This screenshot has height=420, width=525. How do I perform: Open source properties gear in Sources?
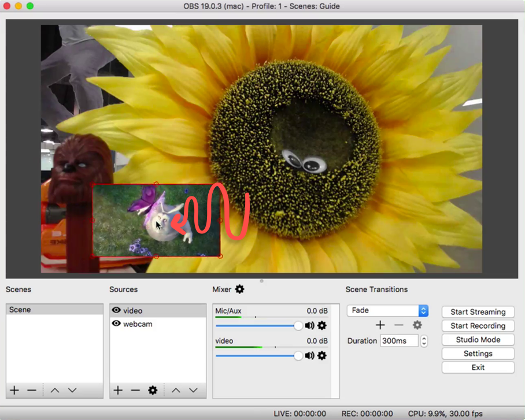click(x=153, y=390)
